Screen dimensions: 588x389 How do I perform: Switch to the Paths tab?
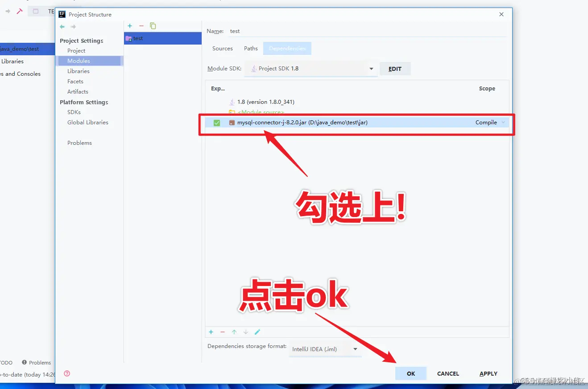[x=251, y=49]
